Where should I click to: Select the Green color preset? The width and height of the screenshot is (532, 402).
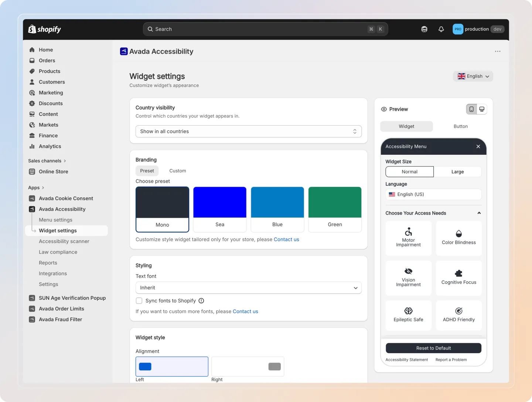[335, 209]
